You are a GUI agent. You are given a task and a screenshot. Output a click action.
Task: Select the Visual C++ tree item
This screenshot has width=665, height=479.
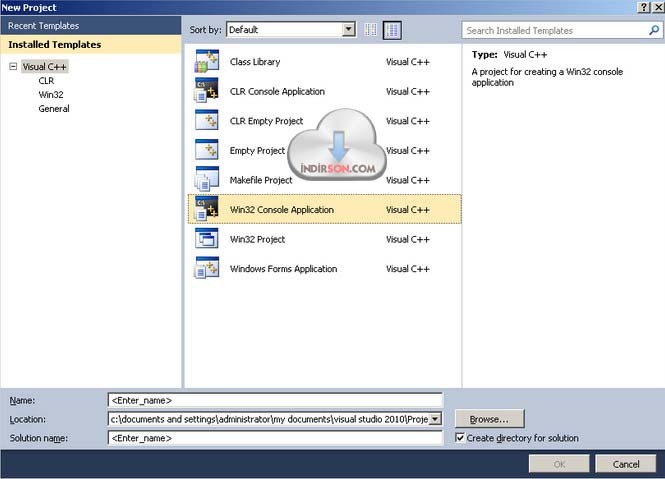(x=45, y=67)
